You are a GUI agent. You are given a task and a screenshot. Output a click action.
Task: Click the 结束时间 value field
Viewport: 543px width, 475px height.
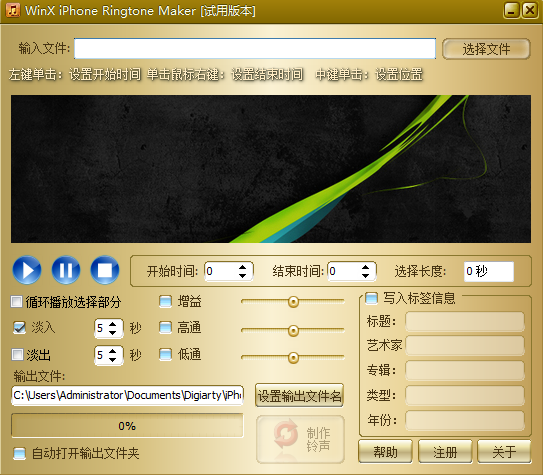click(x=345, y=271)
